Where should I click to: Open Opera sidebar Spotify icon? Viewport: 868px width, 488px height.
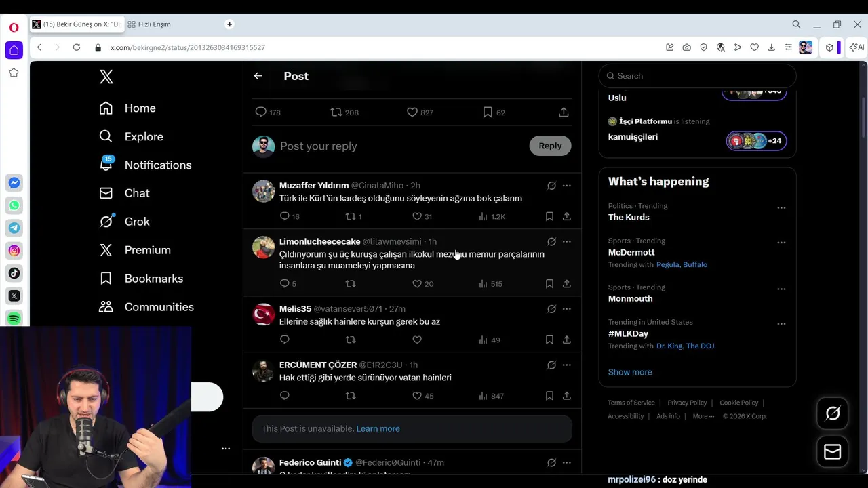14,319
